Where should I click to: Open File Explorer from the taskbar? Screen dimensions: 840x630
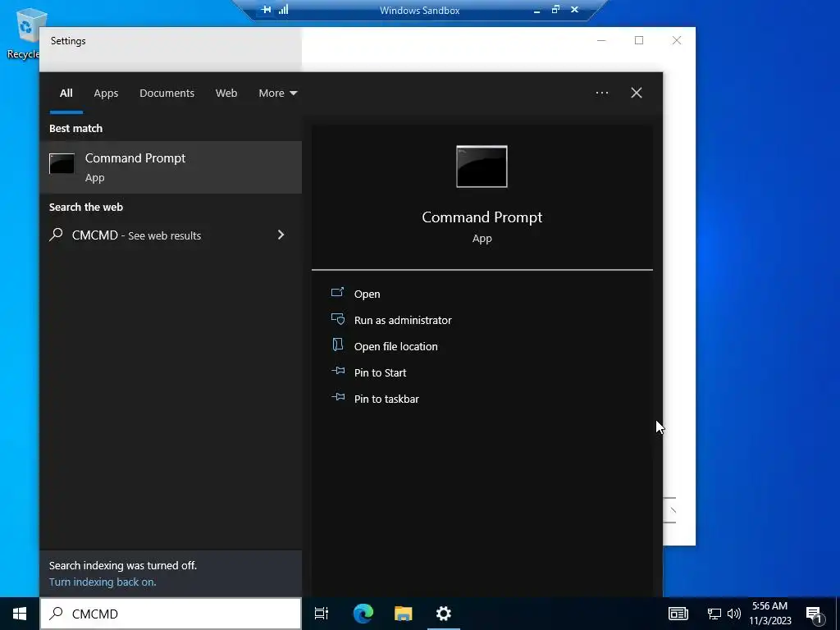tap(404, 614)
